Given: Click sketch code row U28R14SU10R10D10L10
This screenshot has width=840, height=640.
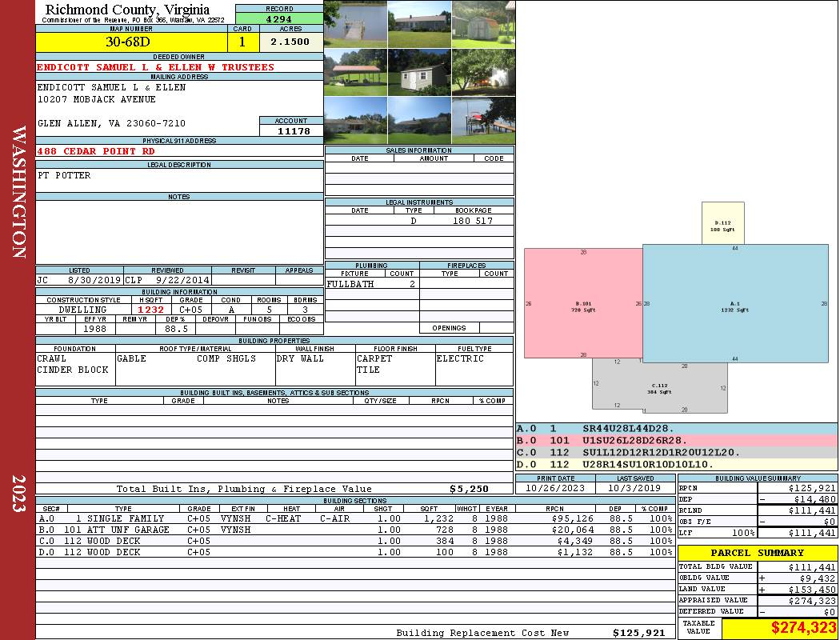Looking at the screenshot, I should (676, 464).
